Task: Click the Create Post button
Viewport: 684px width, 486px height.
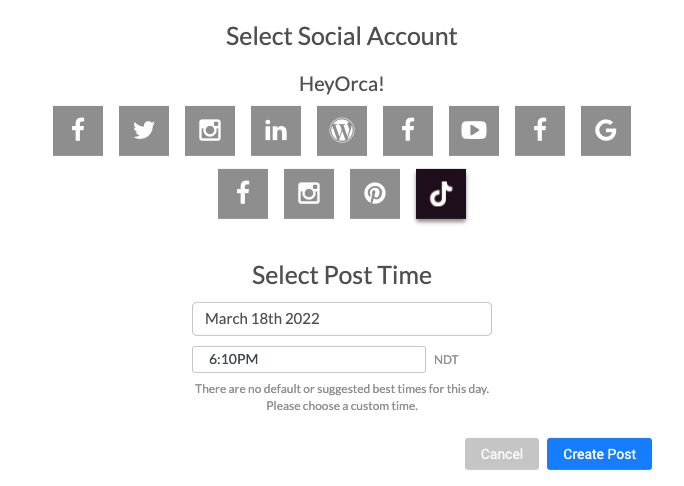Action: [x=599, y=454]
